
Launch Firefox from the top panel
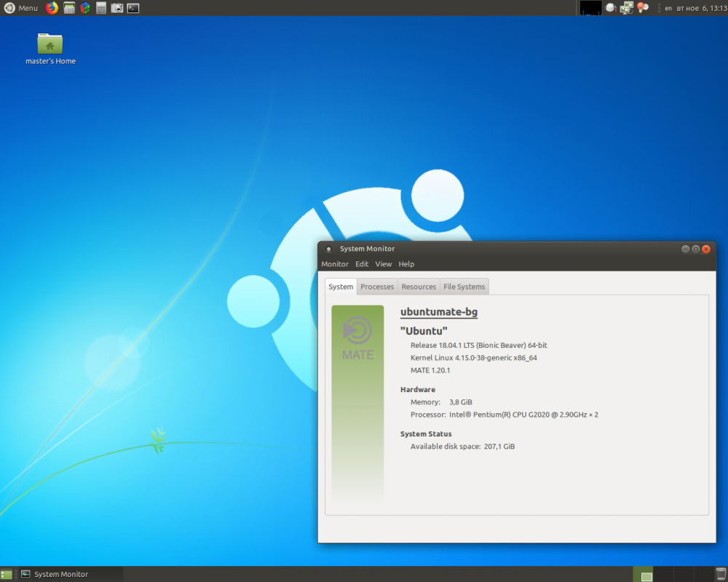coord(52,8)
